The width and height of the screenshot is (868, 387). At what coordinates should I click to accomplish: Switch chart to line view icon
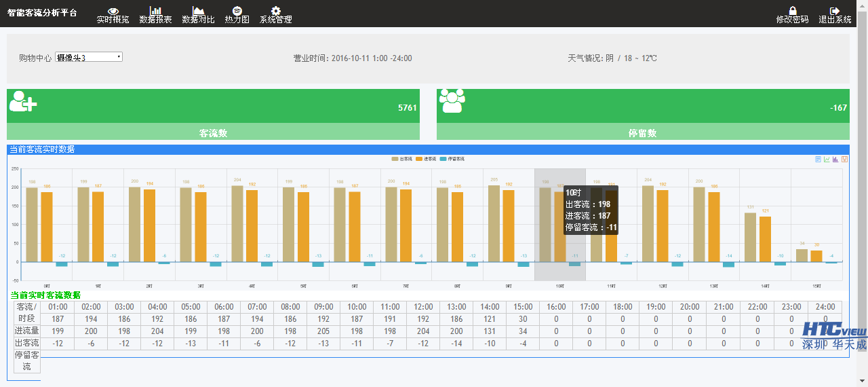(x=827, y=160)
